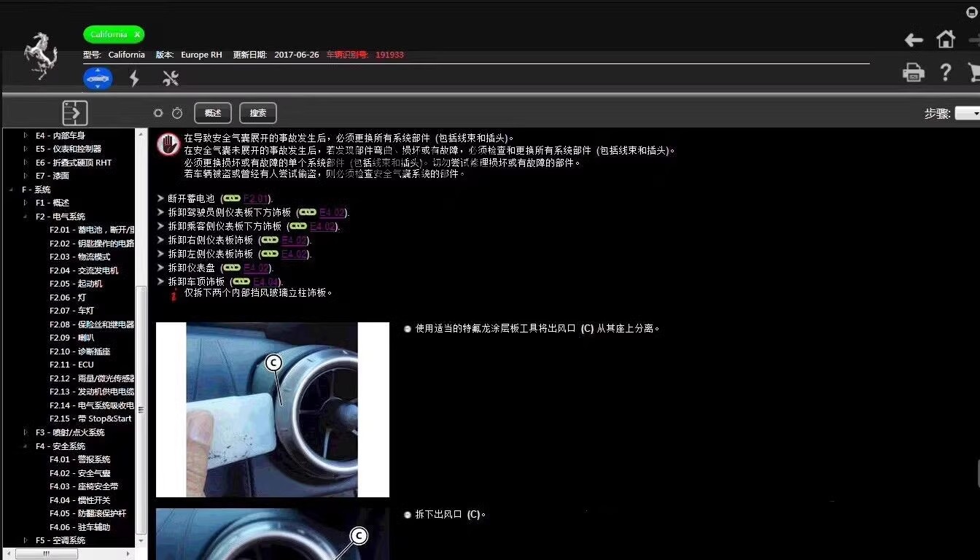Select F2.08 - 保险丝和继电器 item
This screenshot has width=980, height=560.
pyautogui.click(x=92, y=324)
